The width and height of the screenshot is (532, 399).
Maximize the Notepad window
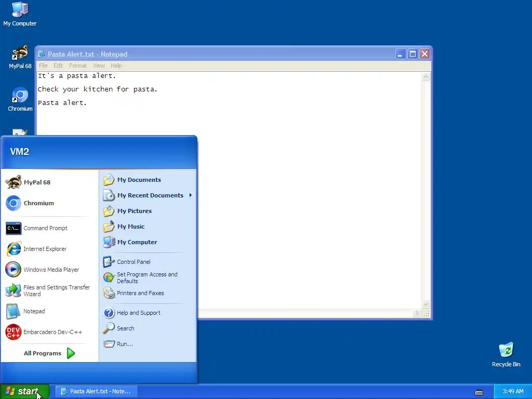[413, 54]
